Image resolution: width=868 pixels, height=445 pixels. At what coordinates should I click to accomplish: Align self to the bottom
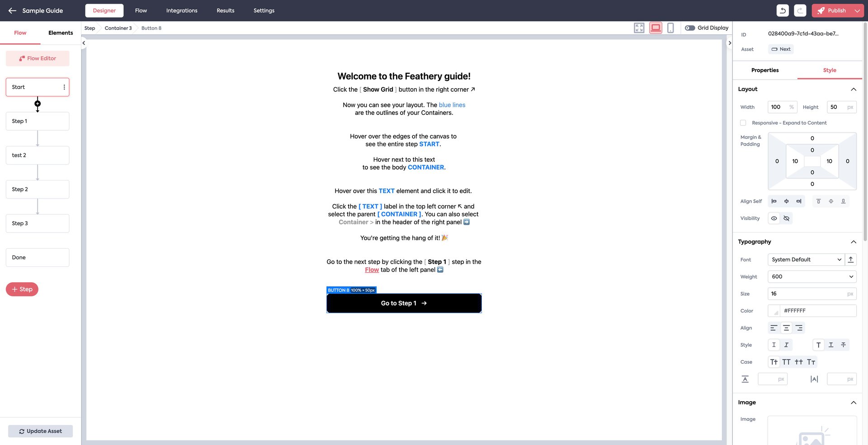pos(843,201)
